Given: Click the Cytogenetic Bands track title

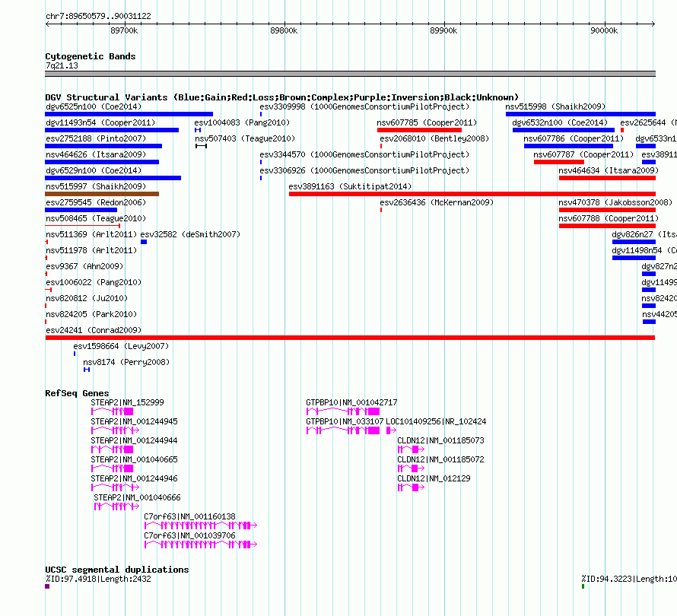Looking at the screenshot, I should [91, 56].
